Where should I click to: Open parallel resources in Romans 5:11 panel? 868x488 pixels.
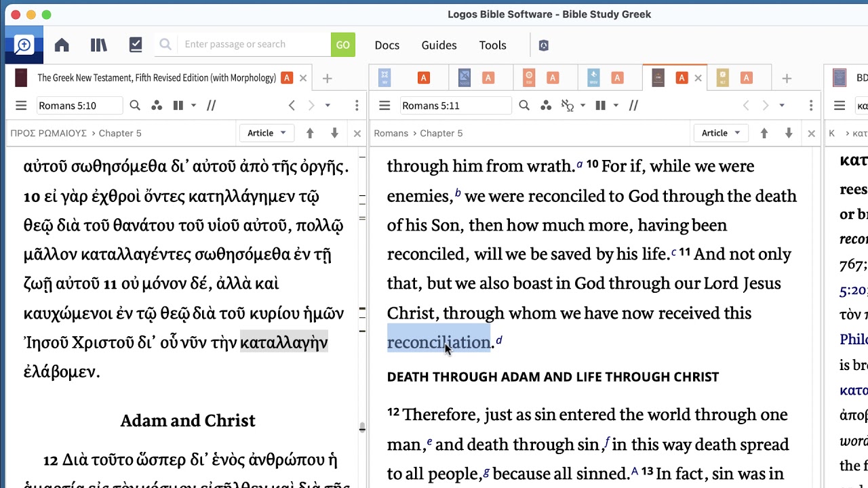tap(633, 106)
